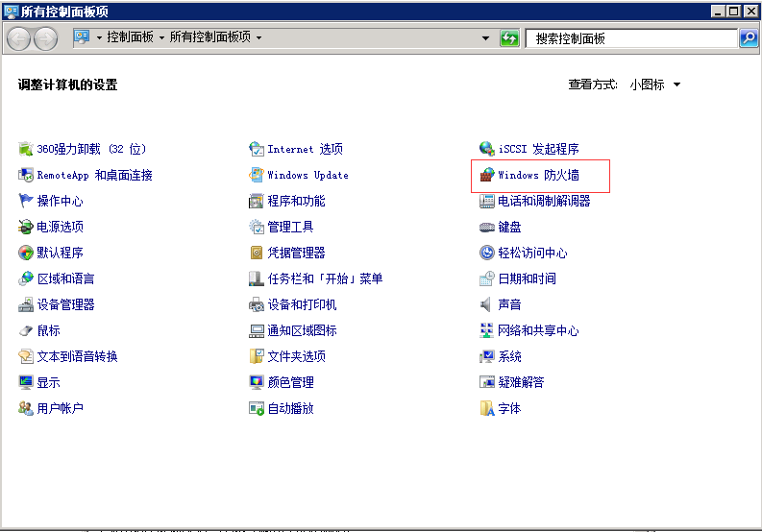
Task: Select 控制面板 in the breadcrumb path
Action: coord(131,37)
